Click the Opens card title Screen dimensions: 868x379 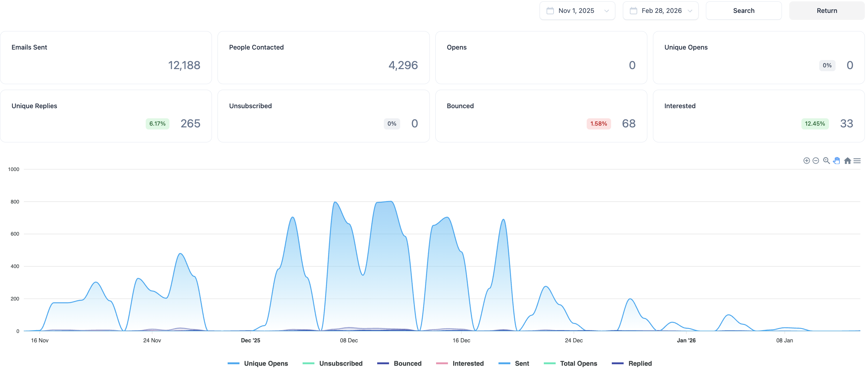point(457,47)
